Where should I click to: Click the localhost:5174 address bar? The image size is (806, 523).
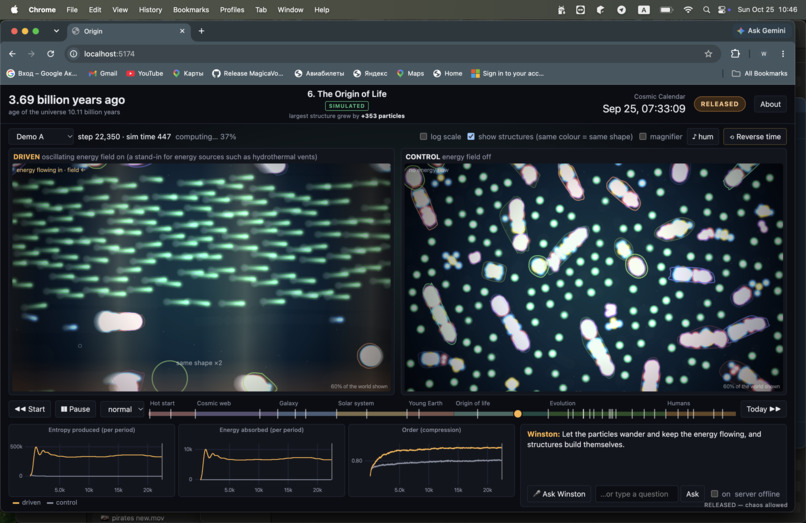tap(391, 53)
